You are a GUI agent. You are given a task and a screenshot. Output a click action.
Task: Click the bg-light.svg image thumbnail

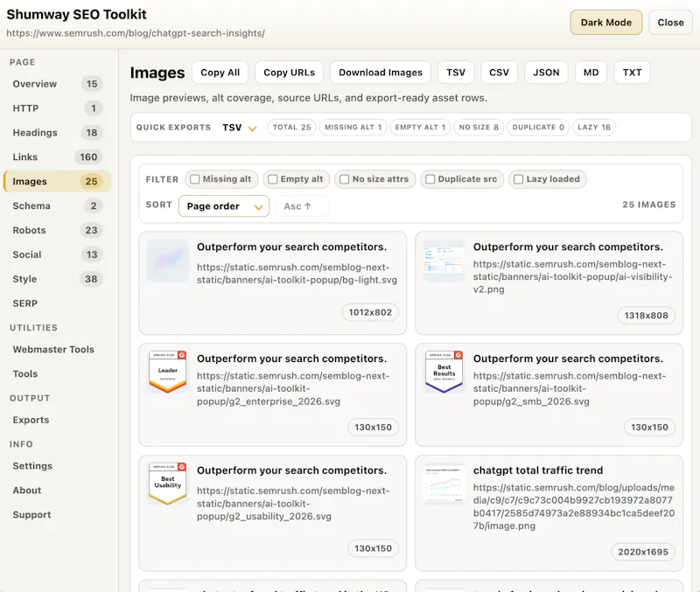[168, 260]
